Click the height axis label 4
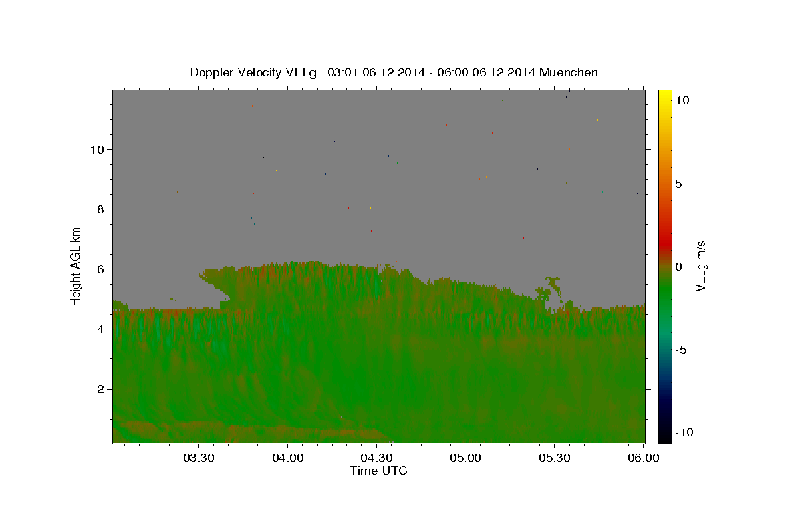This screenshot has height=532, width=798. point(101,329)
